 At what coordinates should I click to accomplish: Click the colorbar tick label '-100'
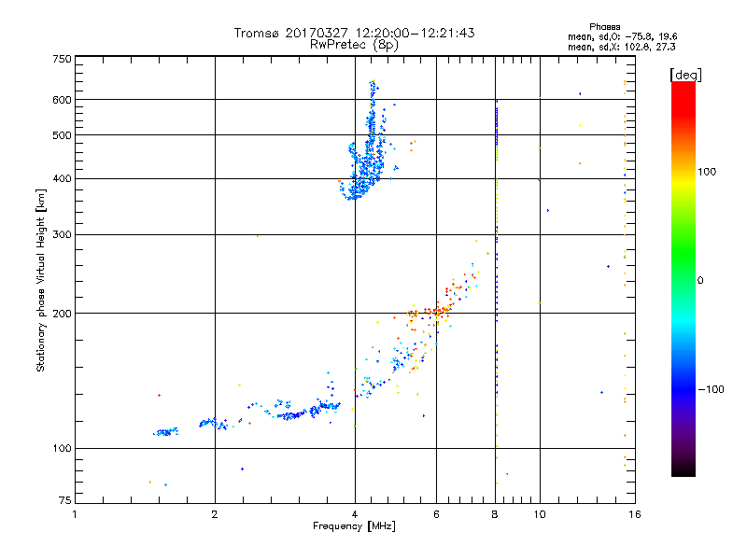711,389
